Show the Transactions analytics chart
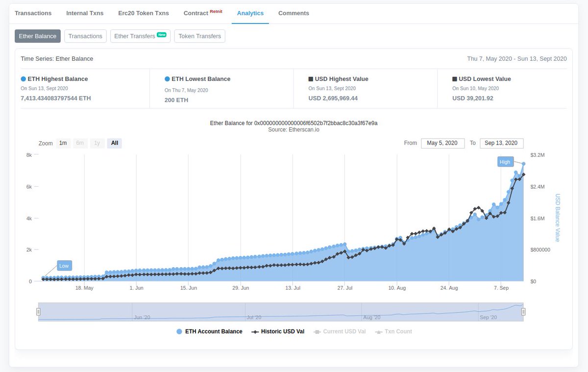 click(85, 36)
